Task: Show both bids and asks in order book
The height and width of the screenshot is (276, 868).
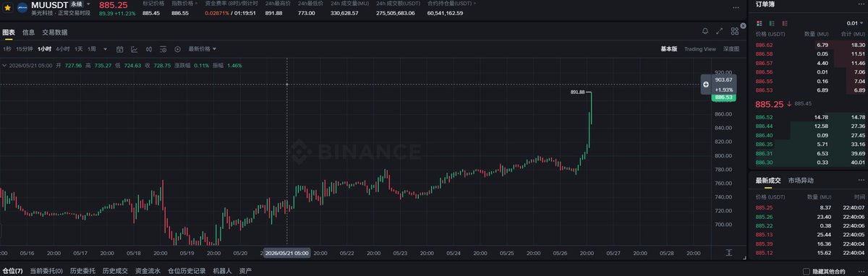Action: coord(759,22)
